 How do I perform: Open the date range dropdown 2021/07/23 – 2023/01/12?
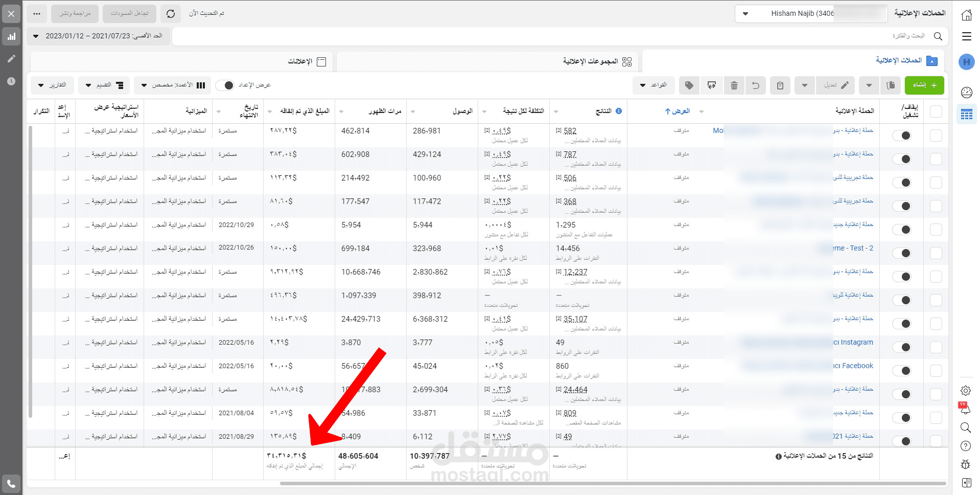point(98,36)
